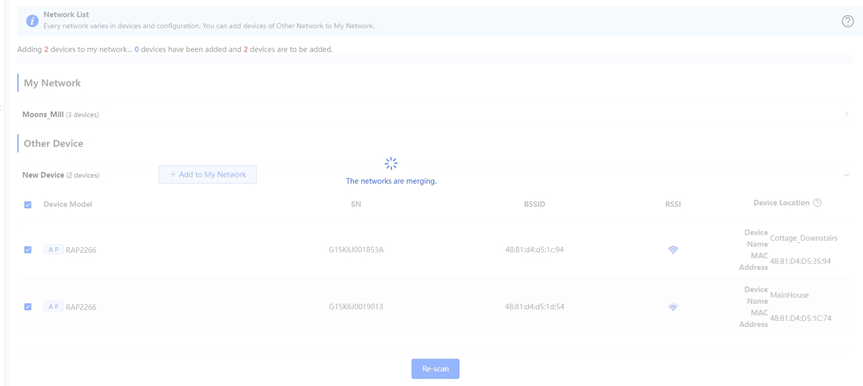Click RAP2266 model in the MainHouse row
This screenshot has height=386, width=863.
pyautogui.click(x=81, y=307)
